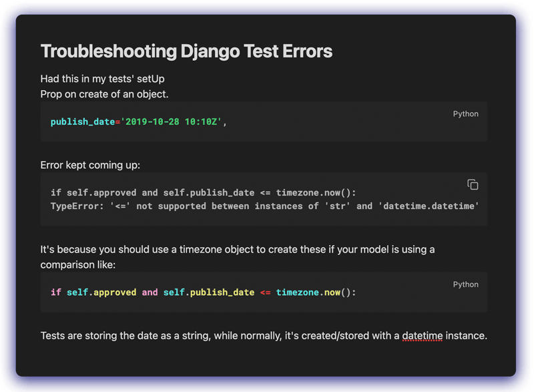Image resolution: width=534 pixels, height=392 pixels.
Task: Click the 'Error kept coming up:' text
Action: (91, 165)
